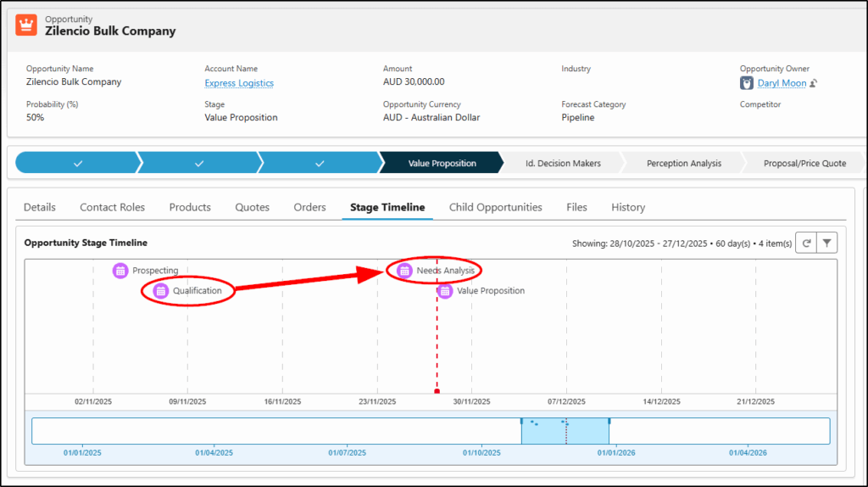This screenshot has width=868, height=487.
Task: Switch to the Contact Roles tab
Action: point(112,207)
